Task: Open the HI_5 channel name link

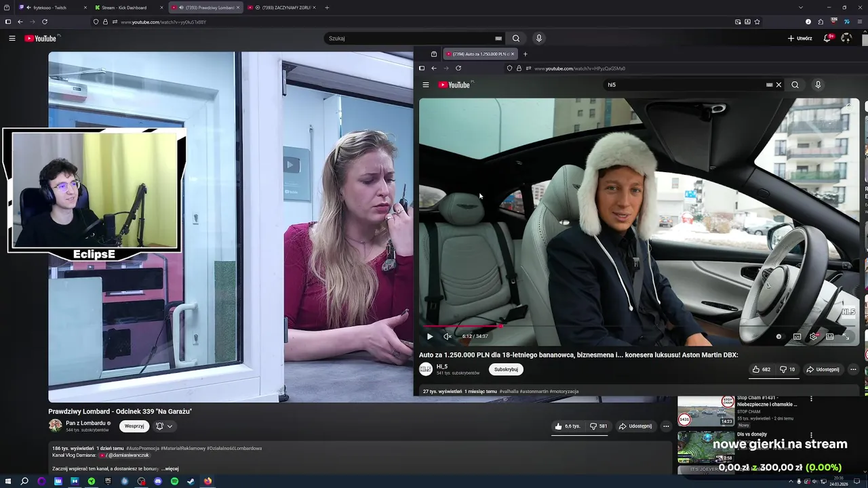Action: pos(442,367)
